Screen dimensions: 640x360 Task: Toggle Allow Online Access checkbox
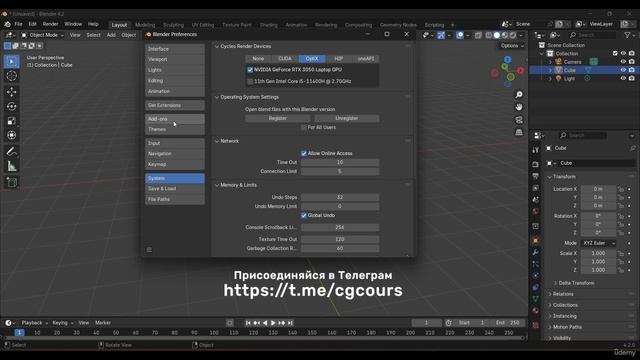(303, 153)
